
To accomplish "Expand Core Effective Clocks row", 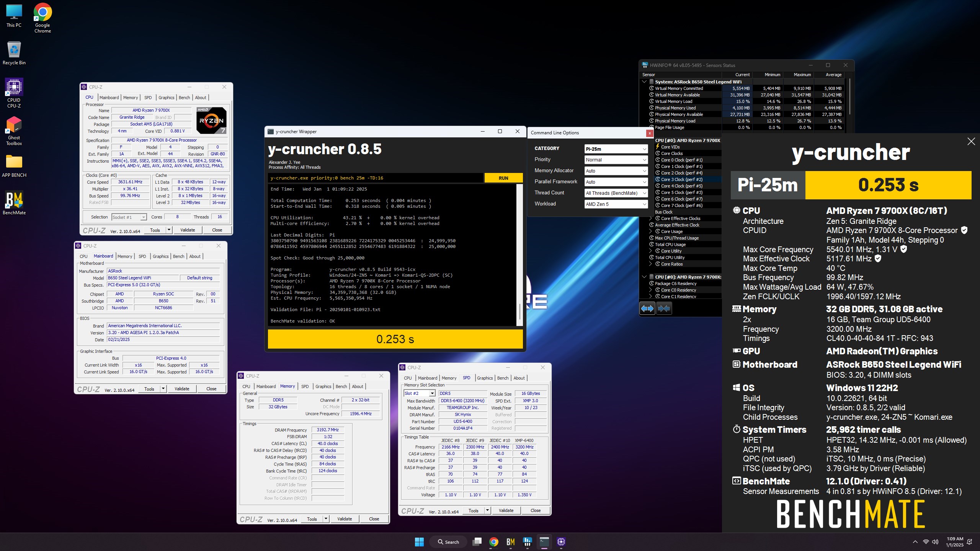I will coord(650,218).
